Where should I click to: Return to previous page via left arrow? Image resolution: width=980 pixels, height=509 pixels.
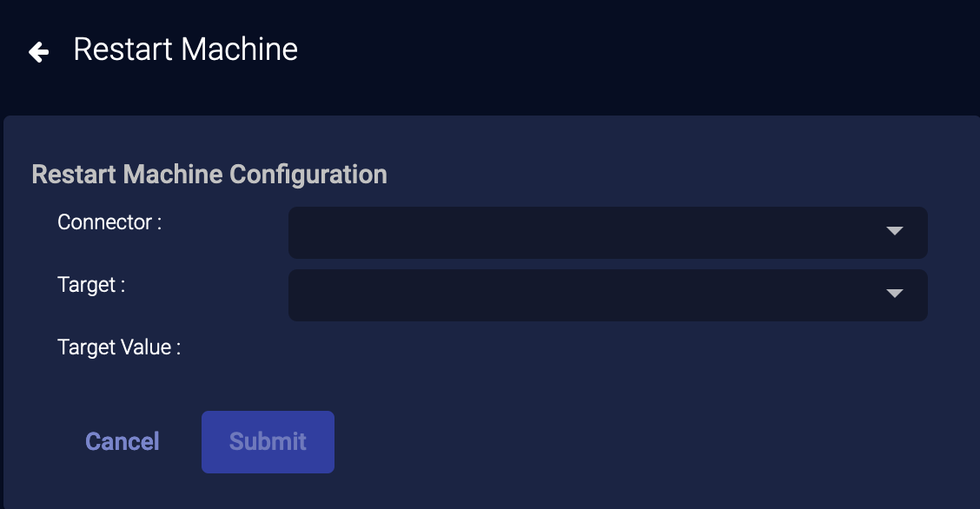point(38,52)
